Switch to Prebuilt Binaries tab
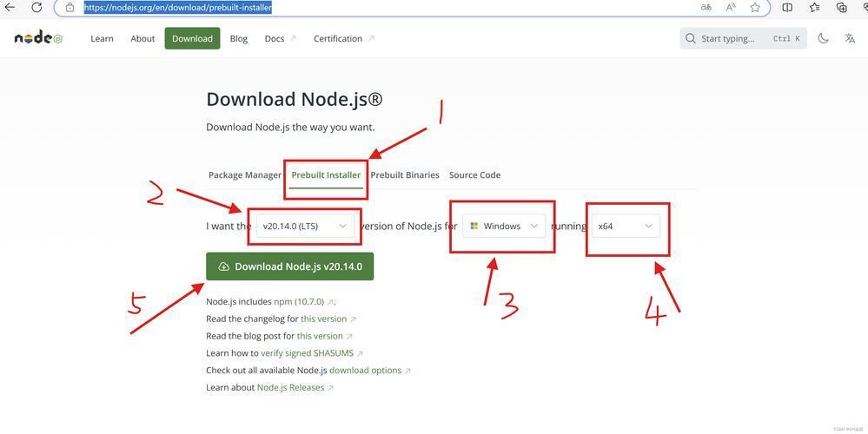Viewport: 868px width, 434px height. click(x=405, y=174)
